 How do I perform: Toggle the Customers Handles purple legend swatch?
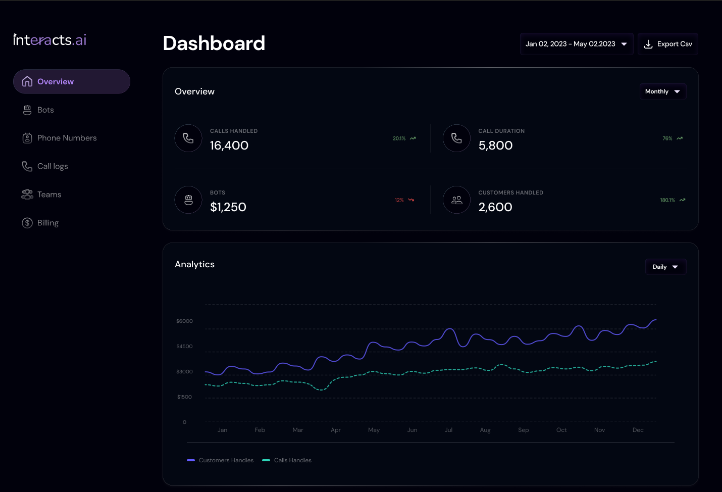(x=191, y=460)
